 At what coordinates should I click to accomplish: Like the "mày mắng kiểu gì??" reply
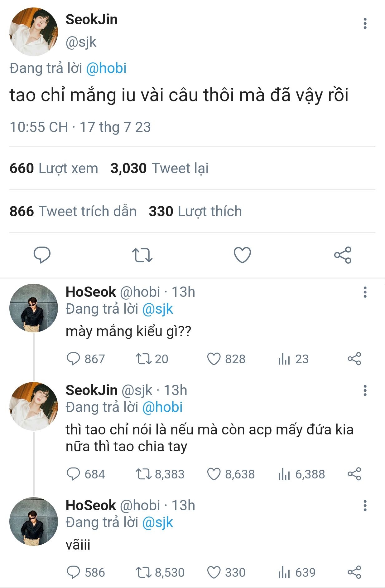tap(214, 359)
